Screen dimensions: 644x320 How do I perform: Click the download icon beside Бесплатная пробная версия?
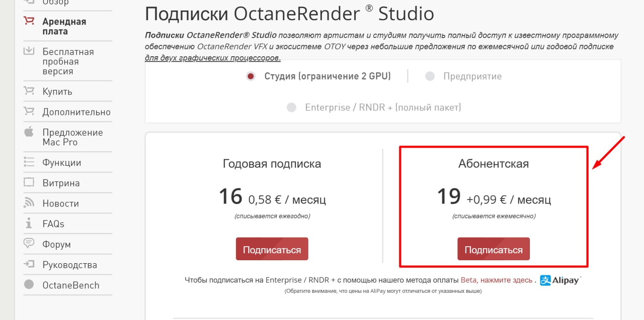coord(29,51)
